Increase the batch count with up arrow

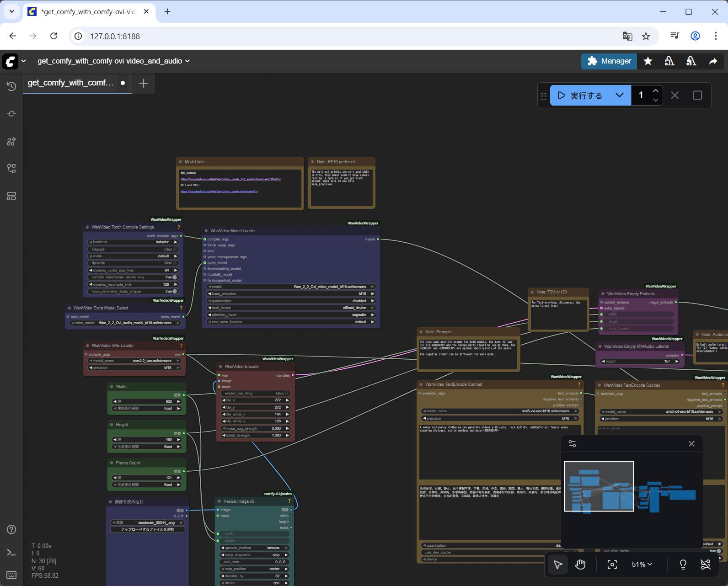[x=656, y=91]
